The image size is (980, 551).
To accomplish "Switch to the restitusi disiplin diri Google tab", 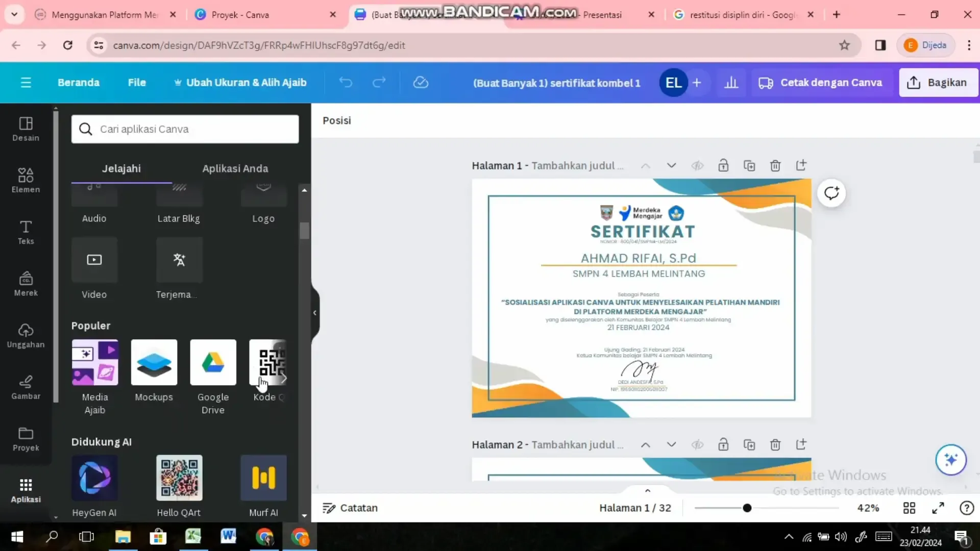I will point(743,15).
